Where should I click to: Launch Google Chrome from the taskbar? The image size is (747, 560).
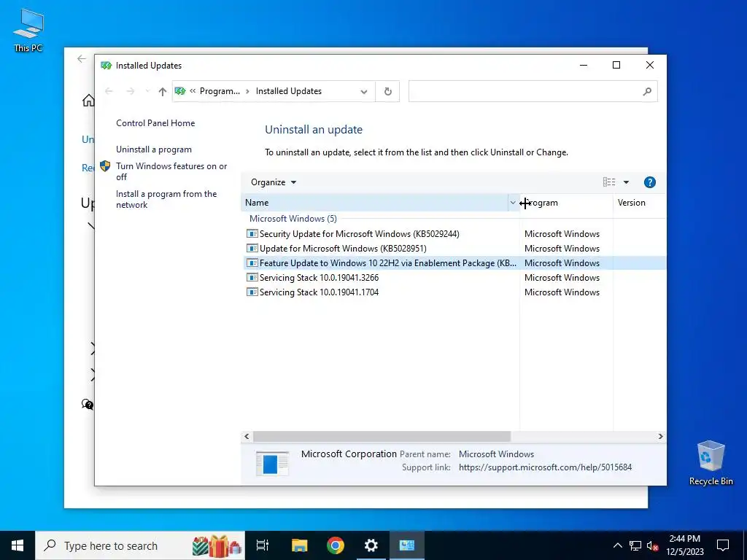[x=336, y=545]
